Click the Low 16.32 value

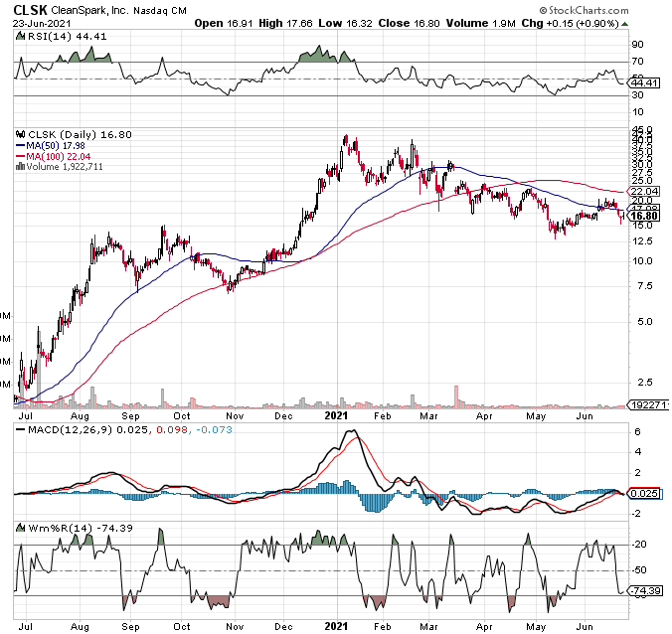345,23
